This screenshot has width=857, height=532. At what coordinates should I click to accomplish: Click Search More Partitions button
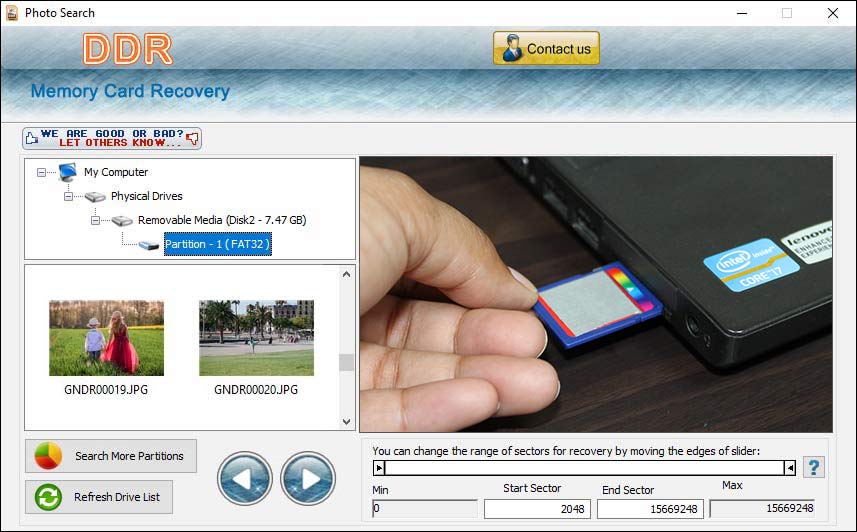point(111,456)
